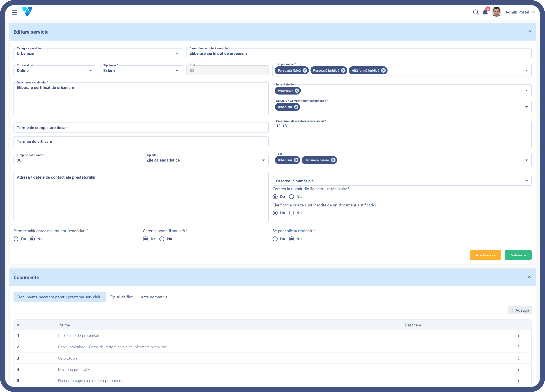This screenshot has height=392, width=545.
Task: Open options for Copie acte de proprietate
Action: pos(518,336)
